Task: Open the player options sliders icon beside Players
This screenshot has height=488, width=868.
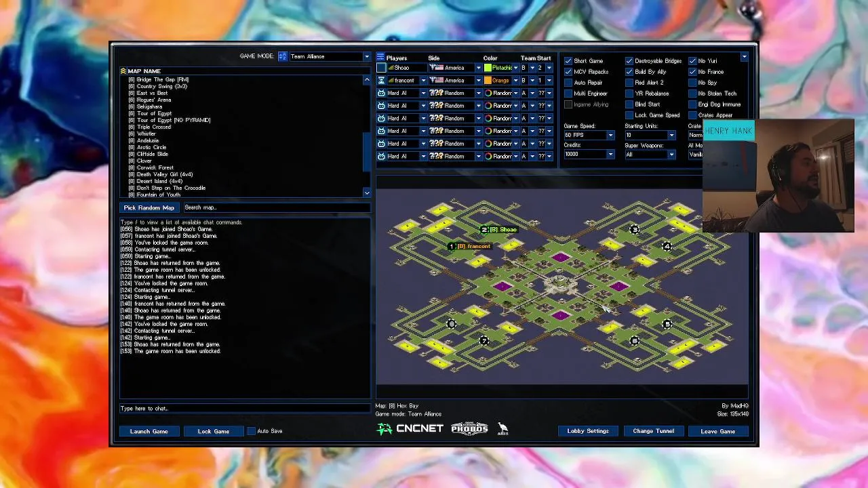Action: pos(380,58)
